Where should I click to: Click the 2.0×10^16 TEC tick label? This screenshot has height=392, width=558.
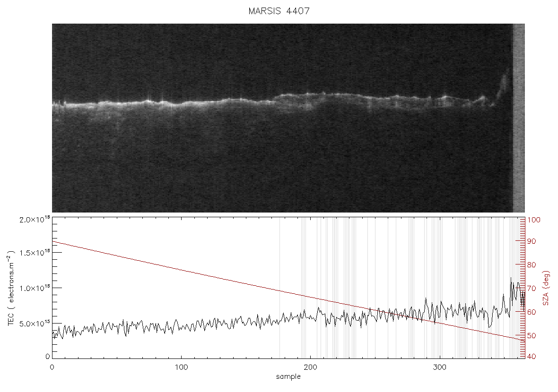[35, 219]
